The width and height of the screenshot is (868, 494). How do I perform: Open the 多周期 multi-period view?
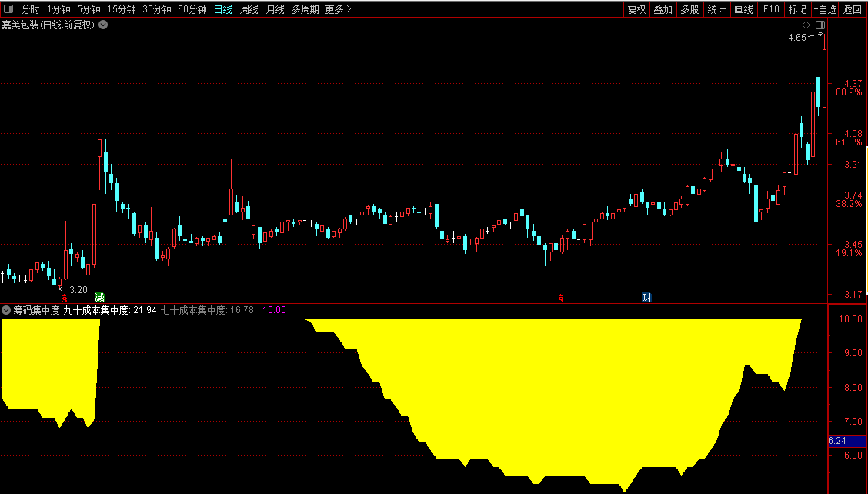[305, 9]
